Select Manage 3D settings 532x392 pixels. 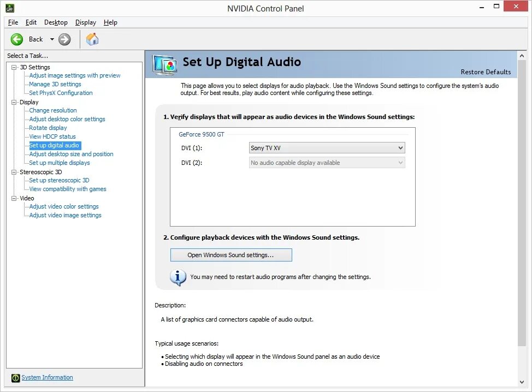click(55, 84)
